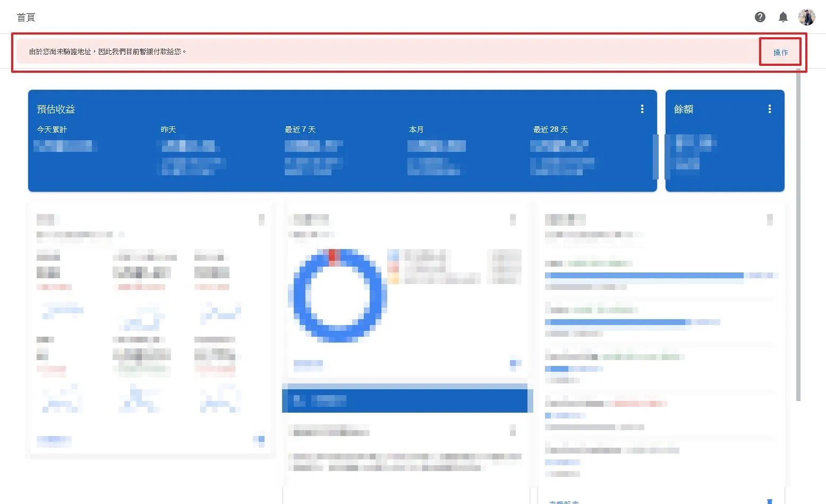This screenshot has width=826, height=504.
Task: Click the 預估收益 card heading
Action: [56, 109]
